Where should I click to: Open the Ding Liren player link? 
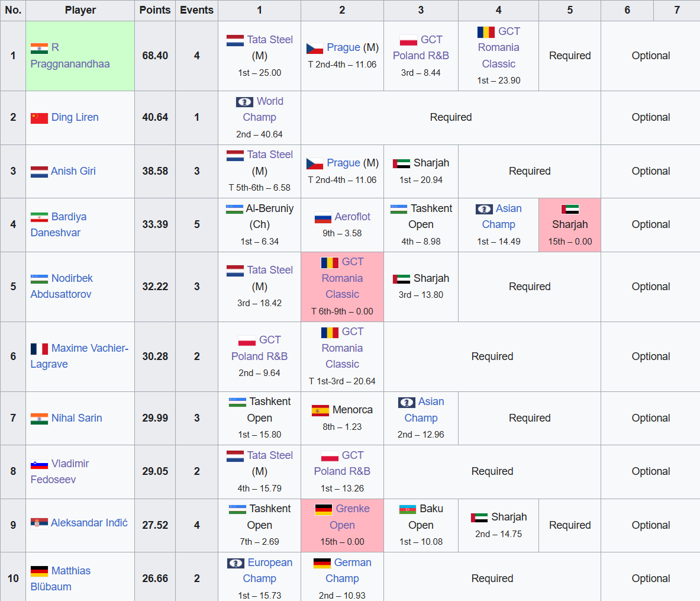pos(75,117)
